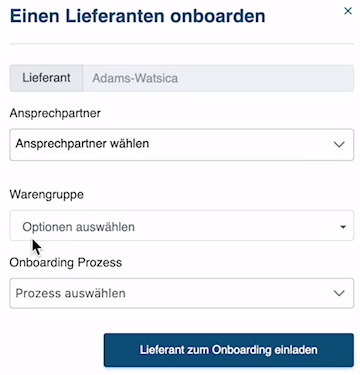The image size is (360, 375).
Task: Click the small caret in Warengruppe field
Action: (x=343, y=227)
